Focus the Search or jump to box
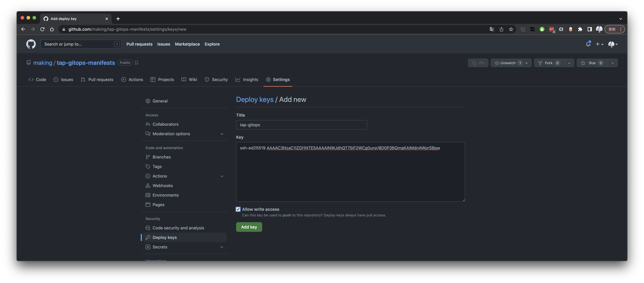Image resolution: width=644 pixels, height=283 pixels. (81, 44)
